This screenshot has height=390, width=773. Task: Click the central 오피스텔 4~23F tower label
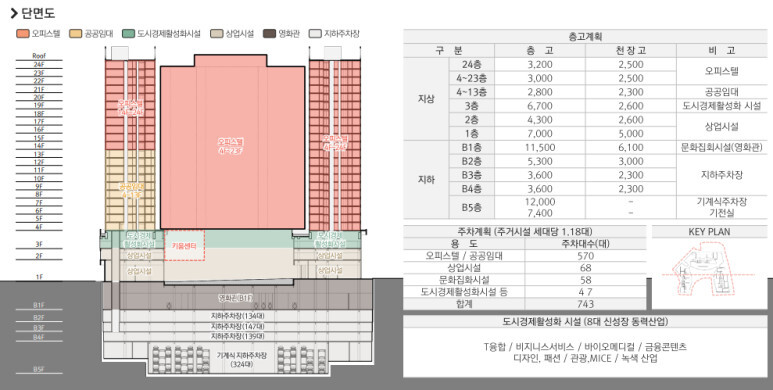point(231,146)
